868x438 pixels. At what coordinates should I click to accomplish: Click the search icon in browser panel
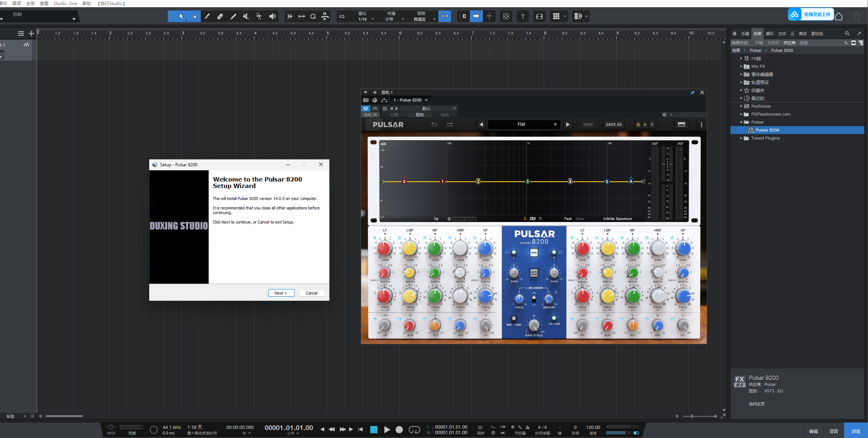coord(847,33)
